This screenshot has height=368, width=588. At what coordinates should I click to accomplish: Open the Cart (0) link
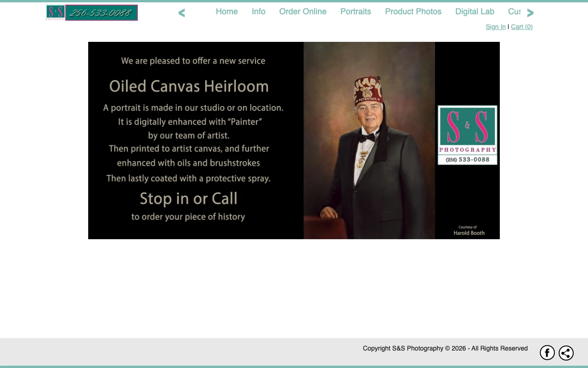(521, 27)
